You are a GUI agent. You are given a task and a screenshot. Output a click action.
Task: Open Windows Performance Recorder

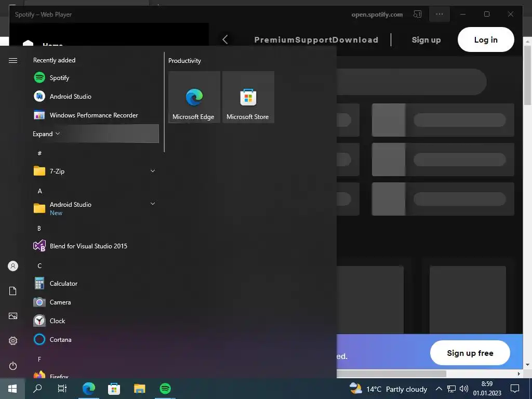[x=96, y=115]
